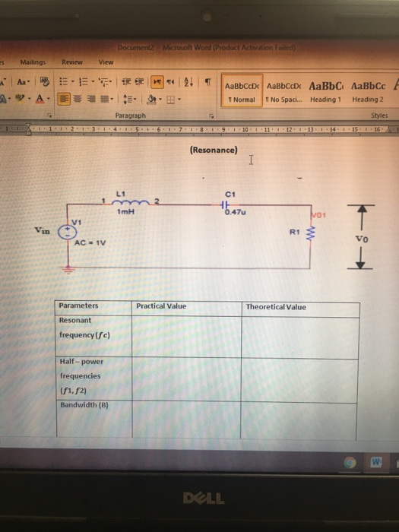Expand the font color dropdown arrow
This screenshot has width=399, height=532.
click(49, 99)
